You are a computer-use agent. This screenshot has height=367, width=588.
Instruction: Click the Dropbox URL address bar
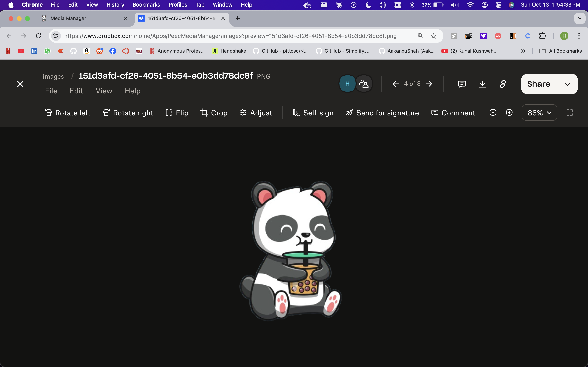(x=230, y=36)
